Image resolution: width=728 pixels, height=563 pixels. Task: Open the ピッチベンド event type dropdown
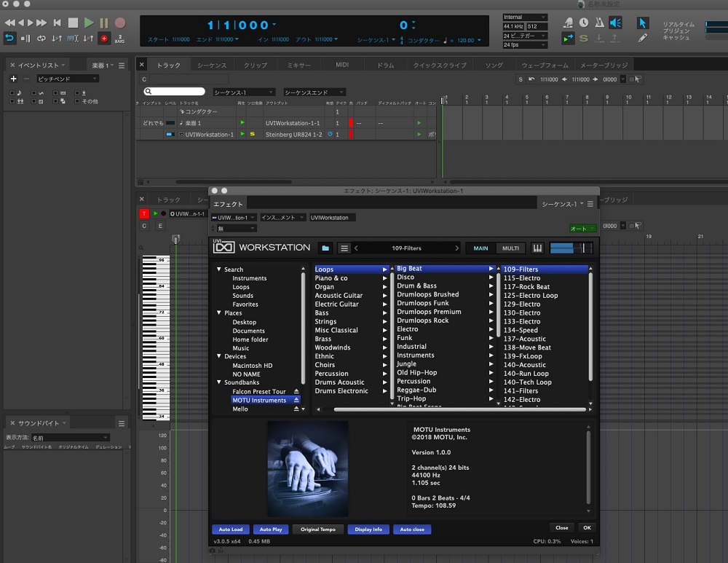coord(68,79)
